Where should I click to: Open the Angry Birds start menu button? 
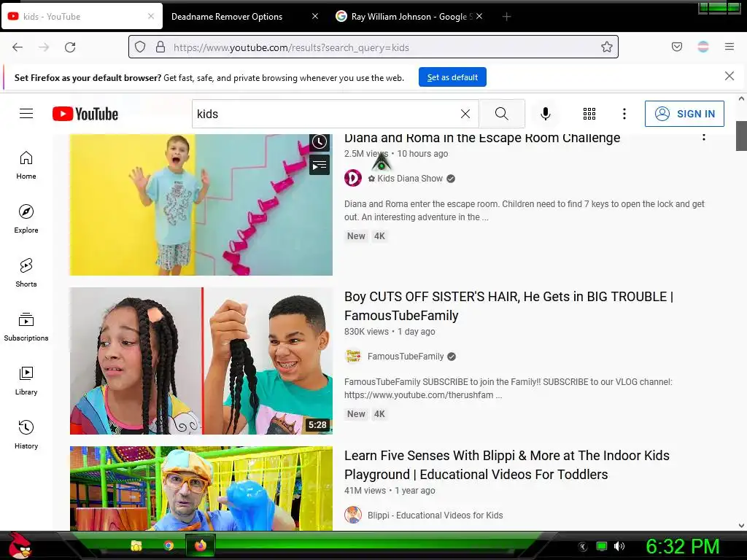tap(19, 545)
